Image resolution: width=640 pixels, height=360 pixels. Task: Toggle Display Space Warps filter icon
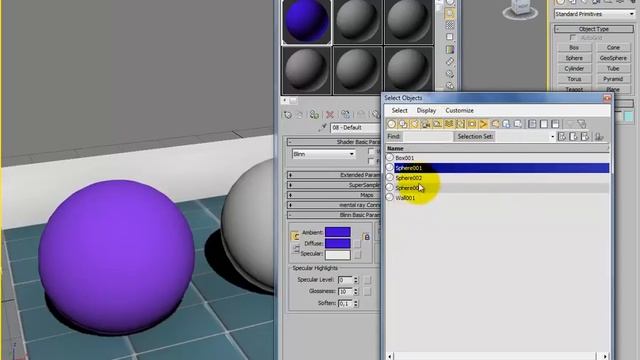coord(449,124)
